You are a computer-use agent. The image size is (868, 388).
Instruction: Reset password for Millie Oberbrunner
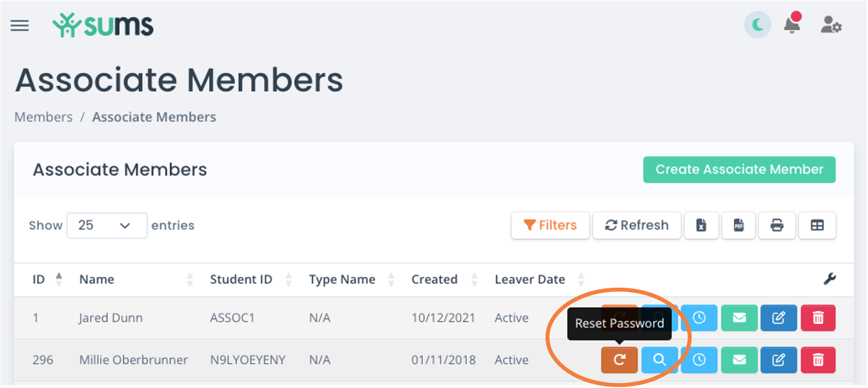pyautogui.click(x=619, y=360)
